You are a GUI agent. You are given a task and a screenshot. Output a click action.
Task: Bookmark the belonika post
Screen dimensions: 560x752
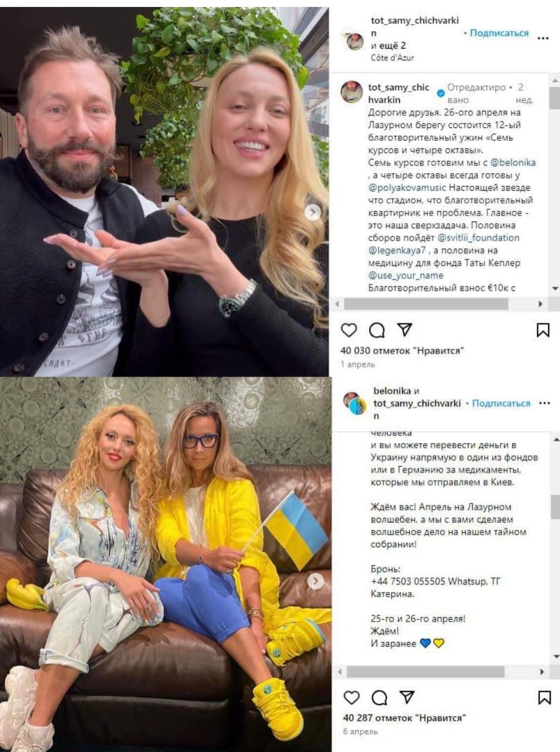tap(544, 697)
